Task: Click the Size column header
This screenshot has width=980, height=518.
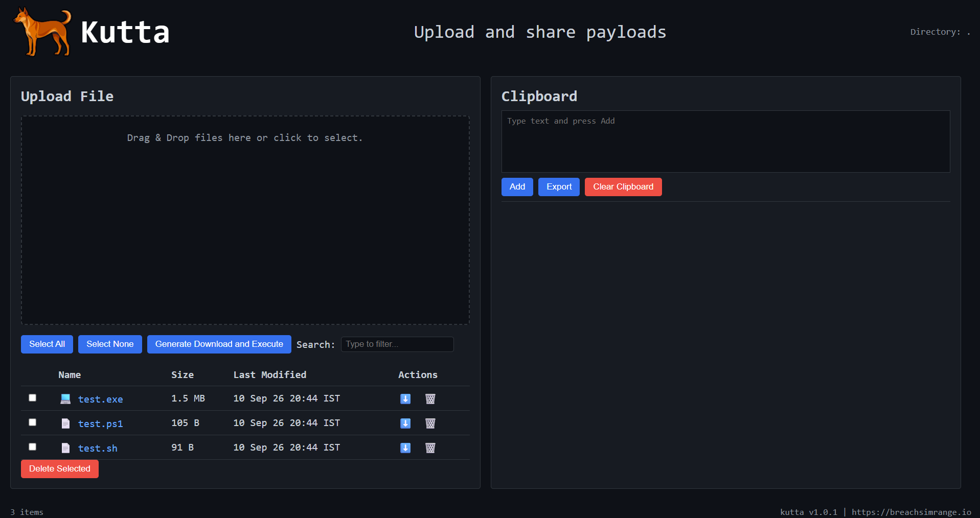Action: (183, 375)
